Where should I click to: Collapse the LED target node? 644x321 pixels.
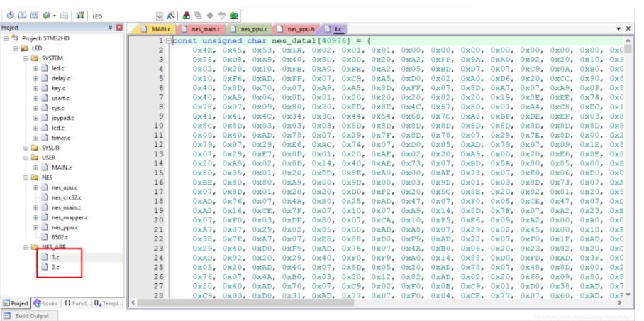click(16, 48)
